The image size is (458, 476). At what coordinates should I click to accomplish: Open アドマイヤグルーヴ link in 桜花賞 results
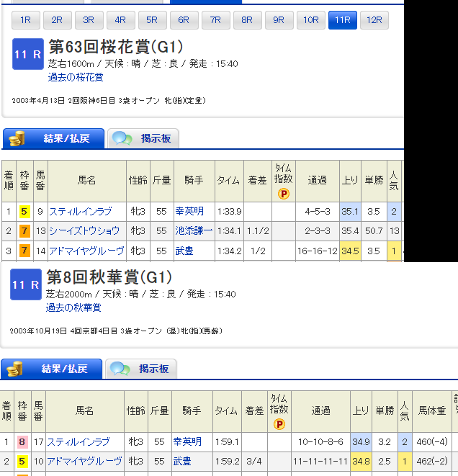tap(86, 251)
